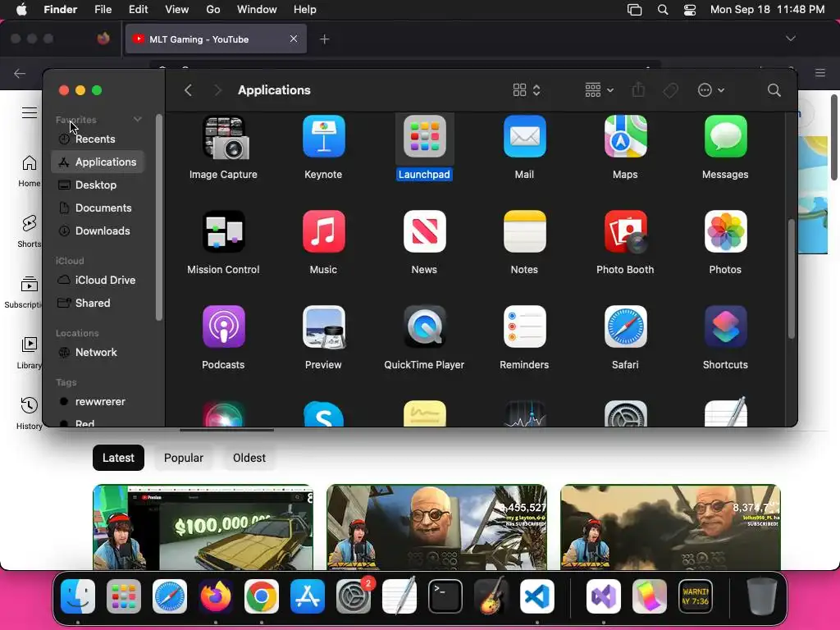The image size is (840, 630).
Task: Select the rewwrerer tag in sidebar
Action: tap(98, 402)
